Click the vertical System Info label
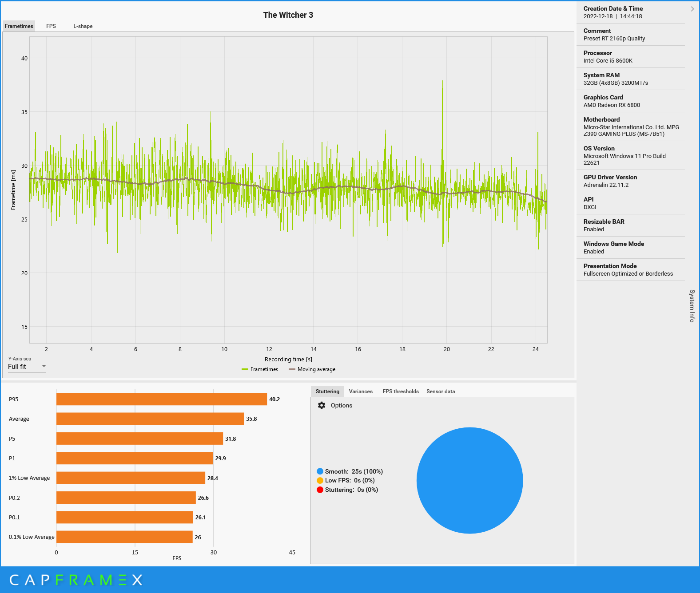 (x=692, y=306)
